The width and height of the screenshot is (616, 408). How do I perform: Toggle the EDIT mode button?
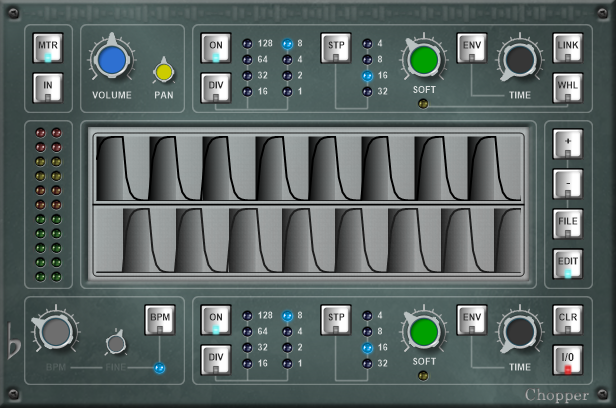point(567,263)
